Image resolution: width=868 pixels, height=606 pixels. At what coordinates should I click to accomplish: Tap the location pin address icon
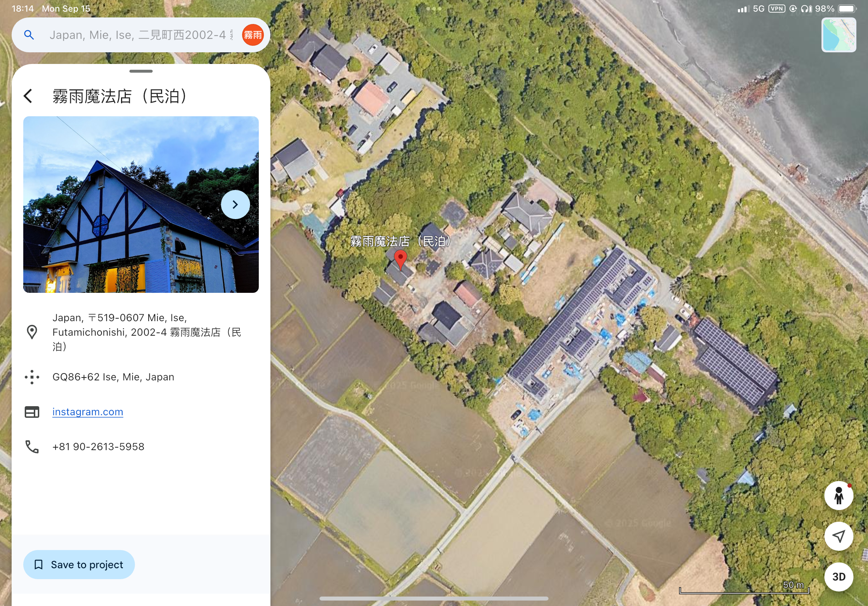click(32, 332)
